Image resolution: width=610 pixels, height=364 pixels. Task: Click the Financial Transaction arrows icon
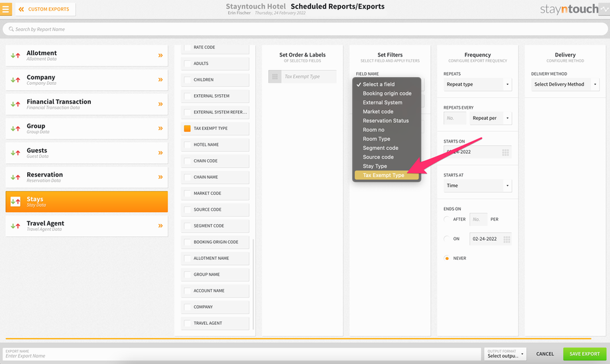[15, 104]
